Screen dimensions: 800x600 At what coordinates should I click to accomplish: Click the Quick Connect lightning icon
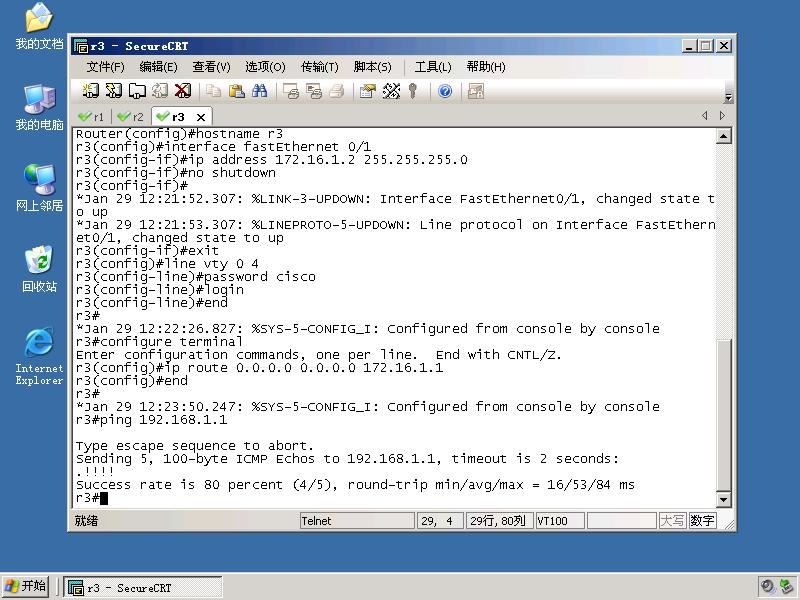[x=114, y=91]
